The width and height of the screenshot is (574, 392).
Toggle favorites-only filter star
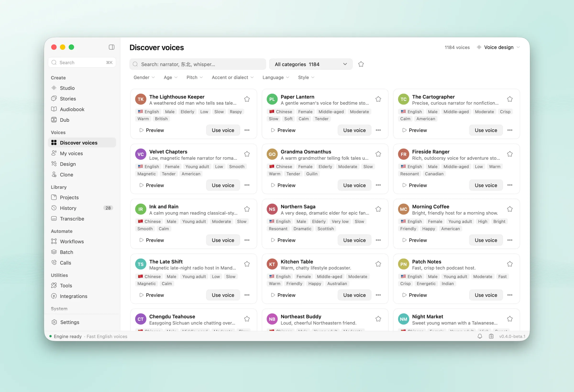(x=361, y=64)
